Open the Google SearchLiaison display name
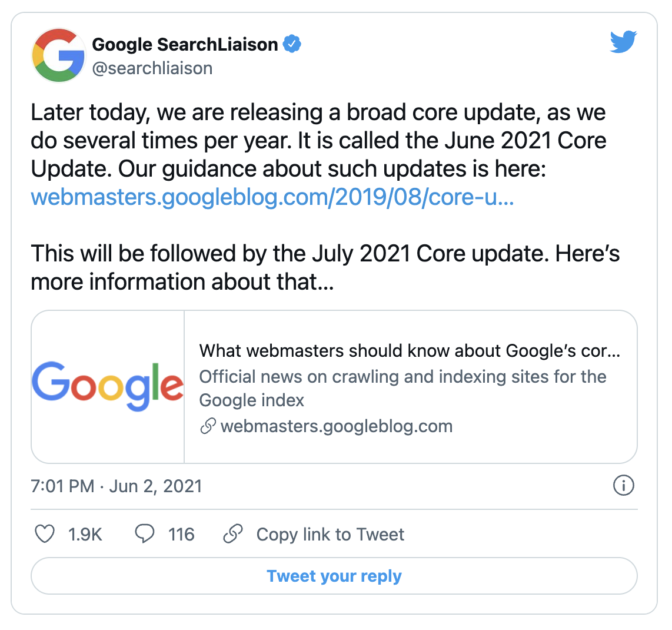This screenshot has height=630, width=672. tap(185, 44)
